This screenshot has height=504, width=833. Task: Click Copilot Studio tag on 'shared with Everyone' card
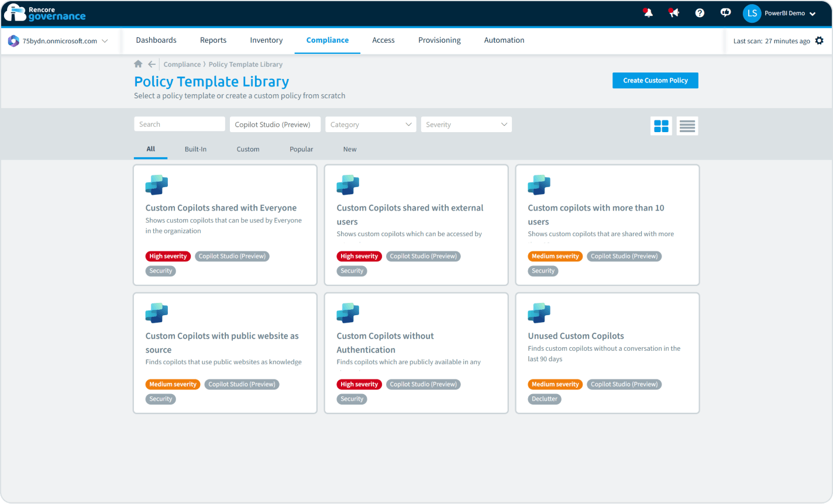(x=232, y=256)
